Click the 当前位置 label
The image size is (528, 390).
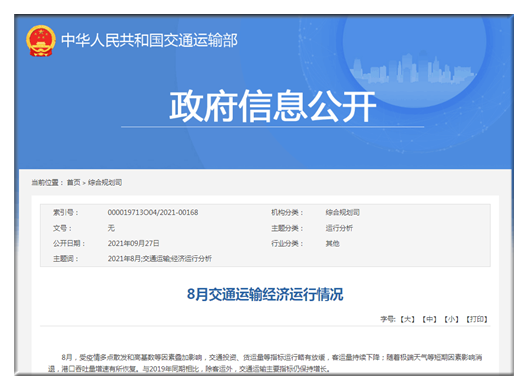(x=47, y=183)
